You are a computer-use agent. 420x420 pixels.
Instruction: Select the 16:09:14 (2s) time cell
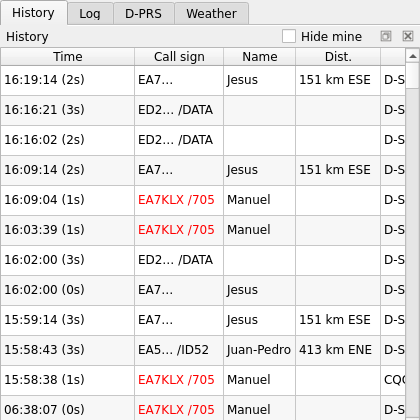[68, 170]
